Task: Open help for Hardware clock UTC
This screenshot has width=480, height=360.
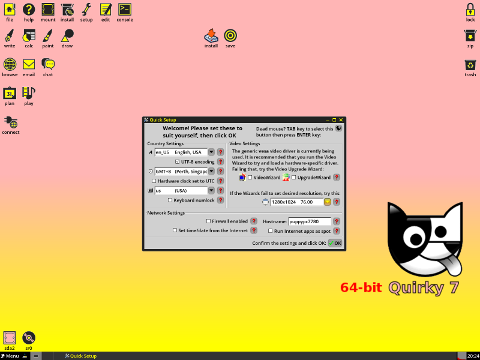Action: pos(220,181)
